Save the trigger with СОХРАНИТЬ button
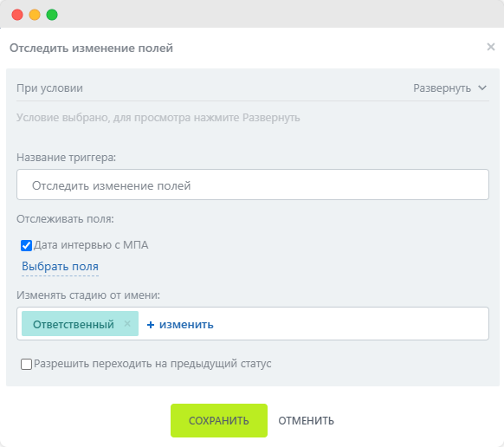 (219, 420)
